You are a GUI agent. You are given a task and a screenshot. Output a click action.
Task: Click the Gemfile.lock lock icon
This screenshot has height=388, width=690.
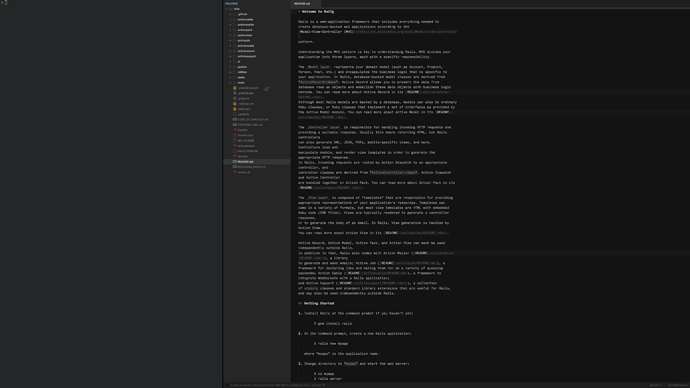coord(235,135)
